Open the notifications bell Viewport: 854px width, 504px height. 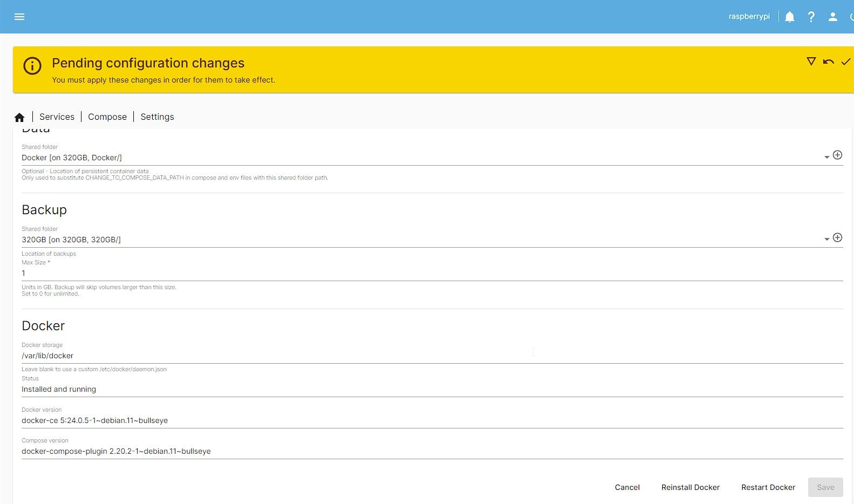789,17
